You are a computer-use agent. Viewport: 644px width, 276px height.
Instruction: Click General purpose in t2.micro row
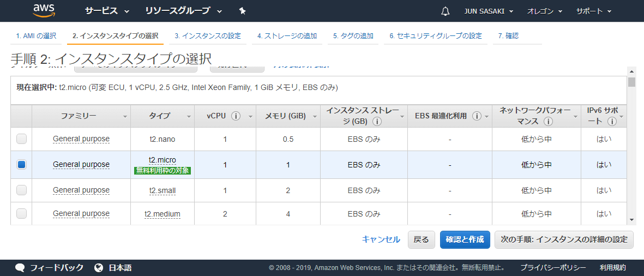81,165
